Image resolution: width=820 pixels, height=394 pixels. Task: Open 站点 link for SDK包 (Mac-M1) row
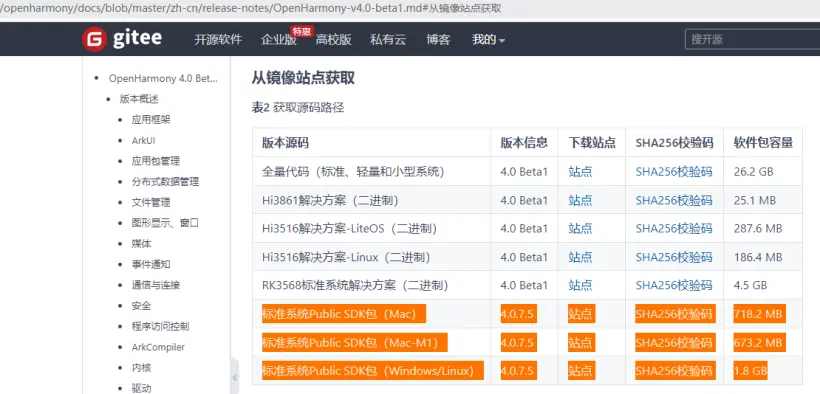581,343
